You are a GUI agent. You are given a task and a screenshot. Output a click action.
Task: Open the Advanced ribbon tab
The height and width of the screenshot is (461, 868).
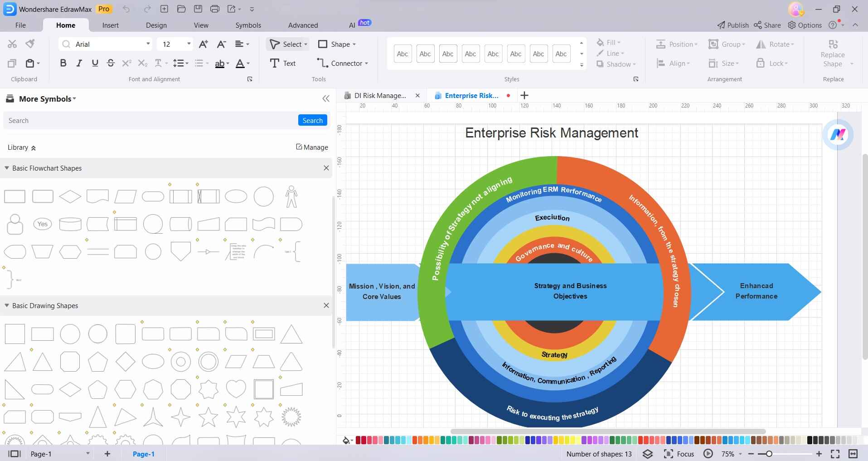point(303,25)
